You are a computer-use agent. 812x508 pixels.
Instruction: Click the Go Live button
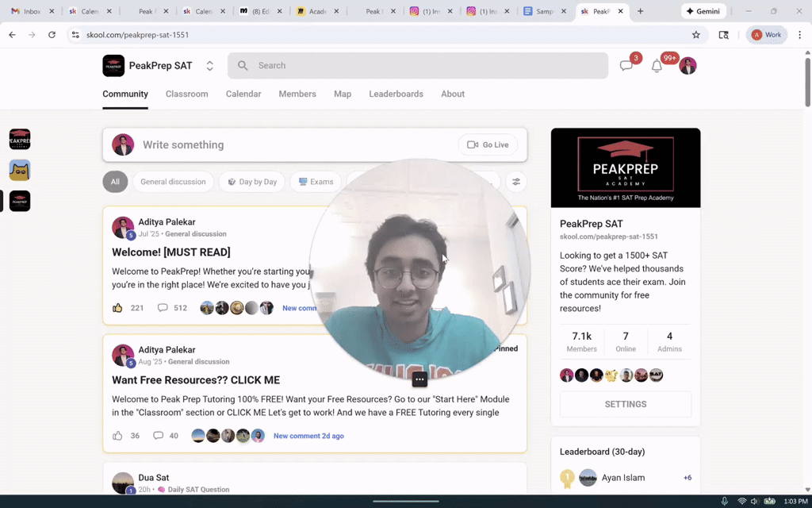coord(488,144)
